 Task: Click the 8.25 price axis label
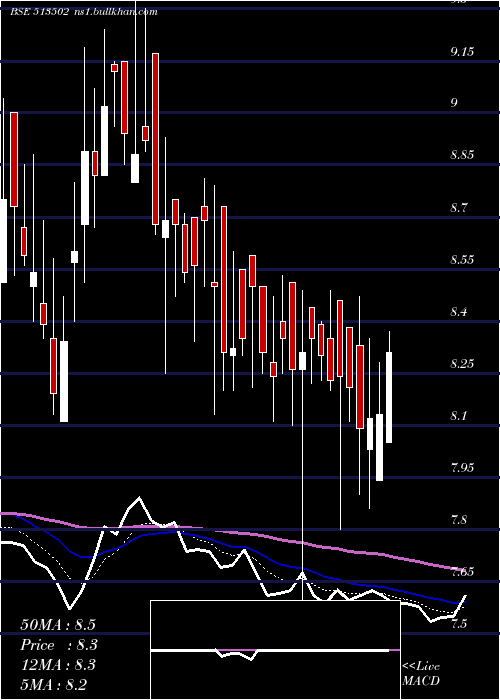pyautogui.click(x=462, y=364)
